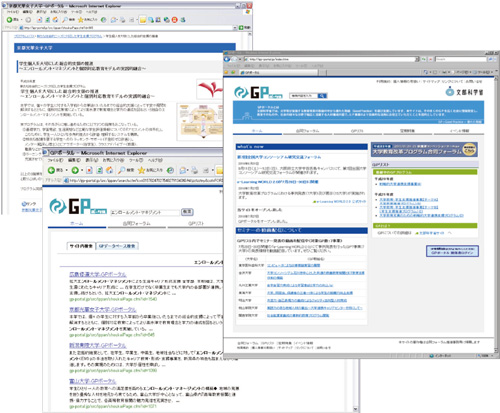Viewport: 500px width, 413px height.
Task: Click first what's new headline link
Action: [x=279, y=157]
